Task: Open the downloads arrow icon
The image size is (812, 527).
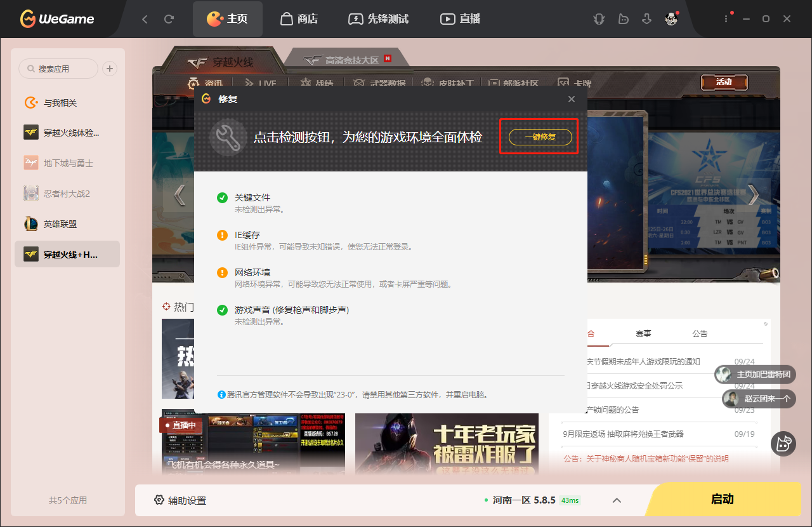Action: point(647,19)
